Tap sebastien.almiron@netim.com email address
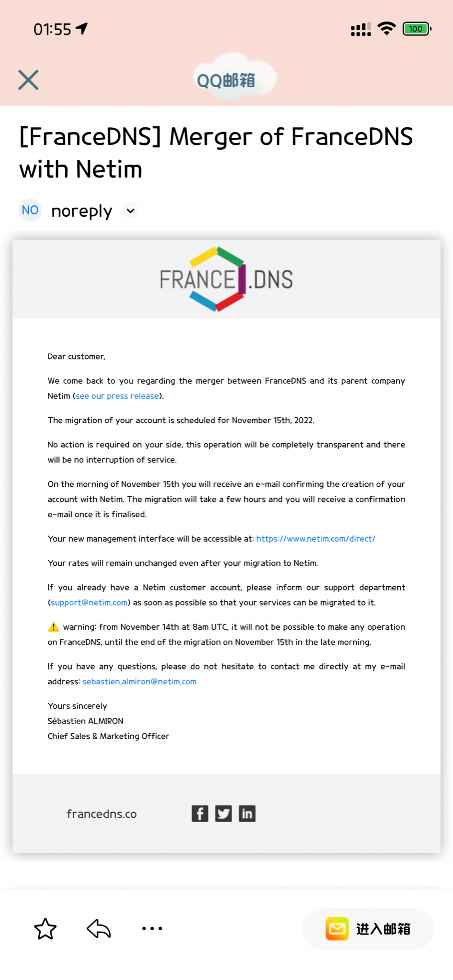Viewport: 453px width, 980px height. (x=139, y=681)
